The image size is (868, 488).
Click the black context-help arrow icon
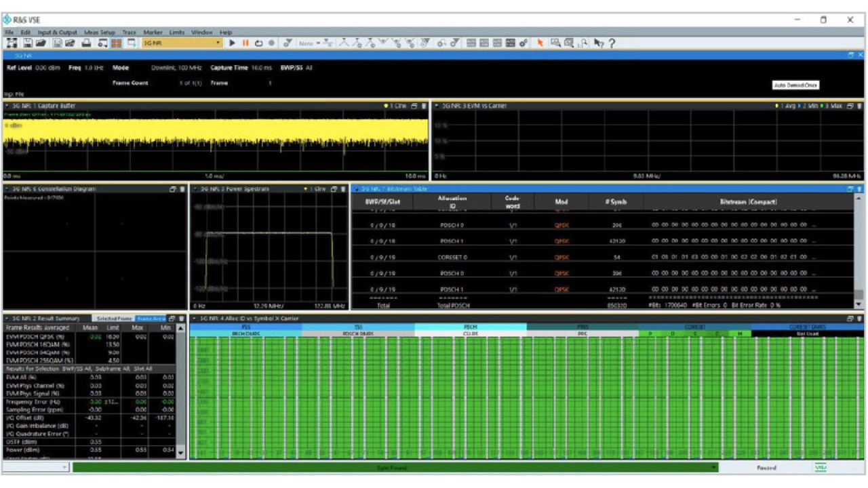[598, 43]
